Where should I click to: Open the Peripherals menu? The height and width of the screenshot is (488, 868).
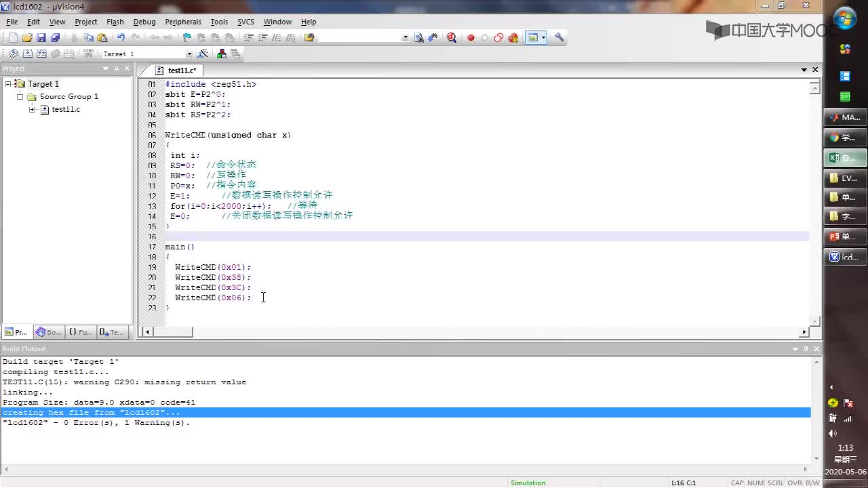tap(183, 22)
